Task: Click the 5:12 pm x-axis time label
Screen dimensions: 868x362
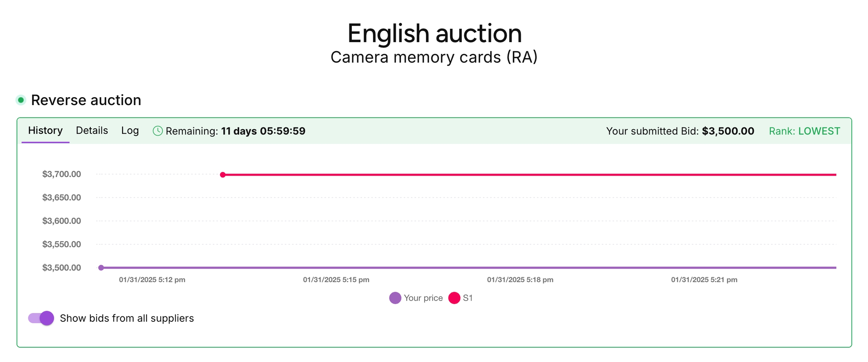Action: (152, 280)
